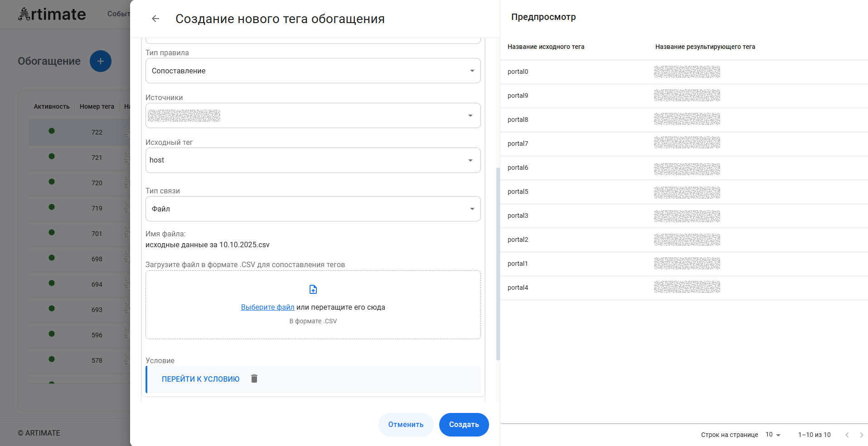Image resolution: width=868 pixels, height=446 pixels.
Task: Open the Исходный тег host dropdown
Action: point(313,160)
